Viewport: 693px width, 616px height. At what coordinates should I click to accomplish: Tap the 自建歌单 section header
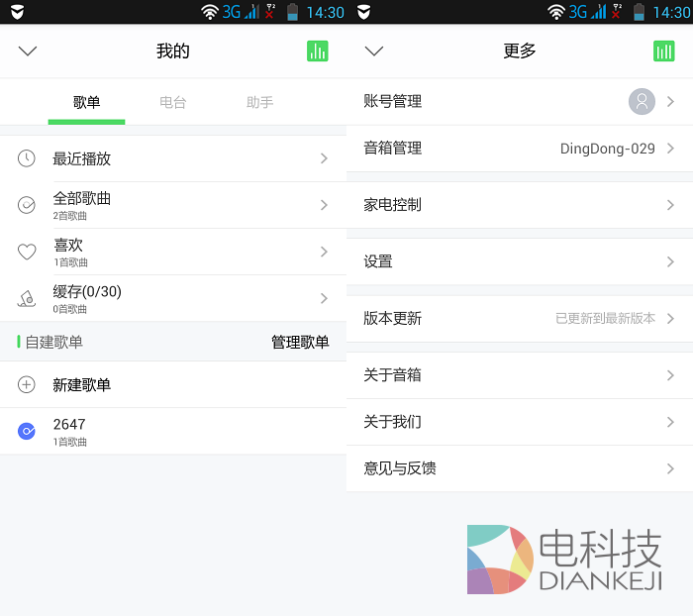[x=53, y=343]
